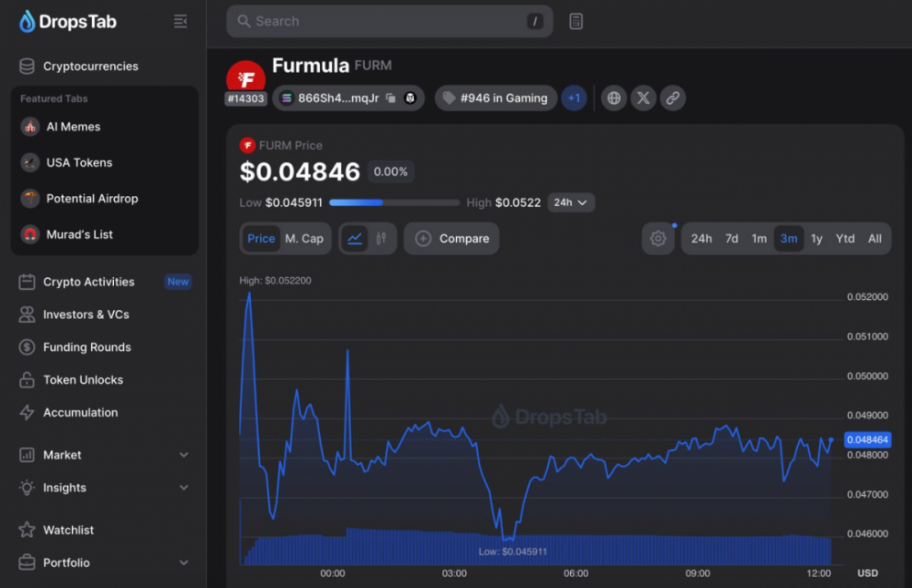Open the notes icon beside search

point(576,21)
